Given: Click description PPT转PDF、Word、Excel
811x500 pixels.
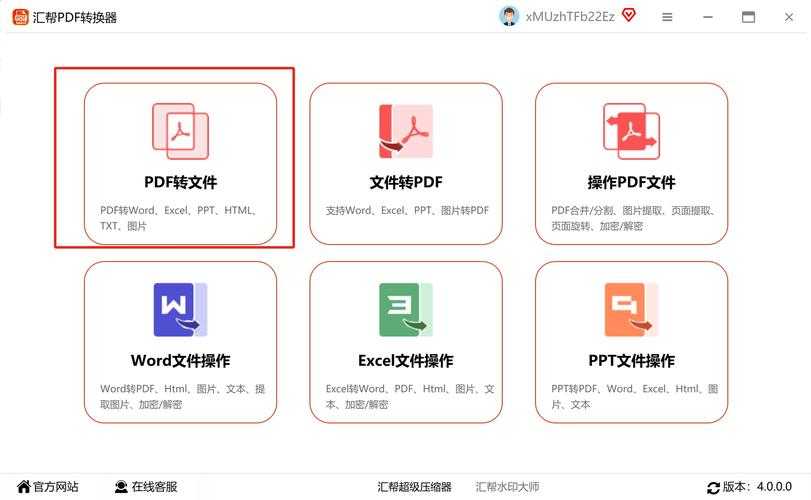Looking at the screenshot, I should tap(635, 396).
